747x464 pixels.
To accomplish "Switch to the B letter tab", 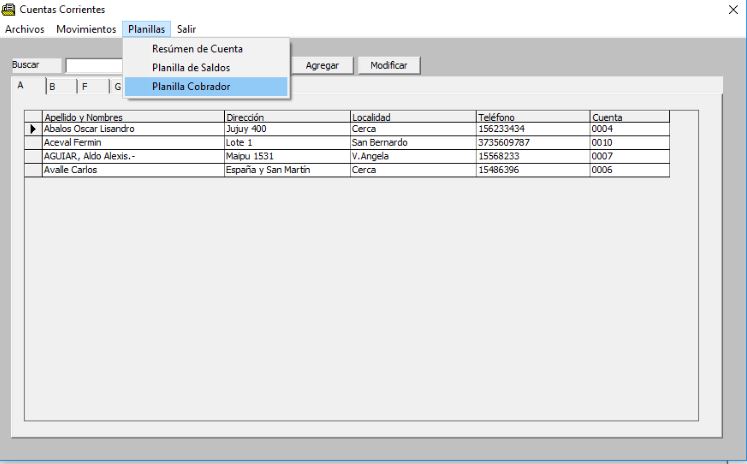I will coord(52,87).
